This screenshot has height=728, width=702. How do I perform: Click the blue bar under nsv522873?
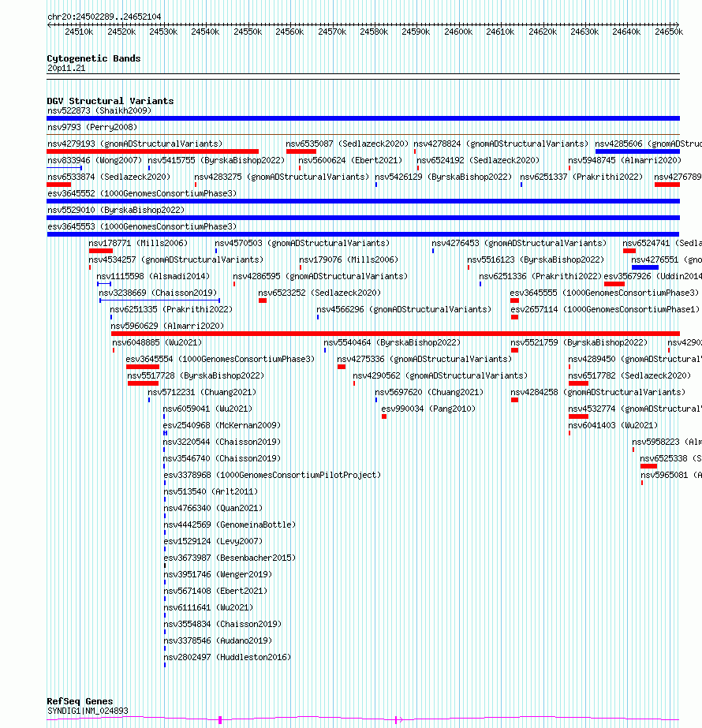pyautogui.click(x=363, y=118)
